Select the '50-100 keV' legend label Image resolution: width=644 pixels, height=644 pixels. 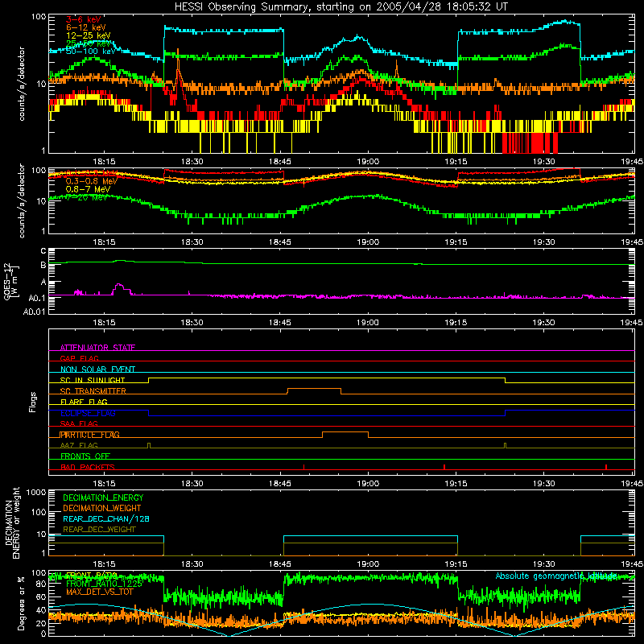click(x=90, y=52)
